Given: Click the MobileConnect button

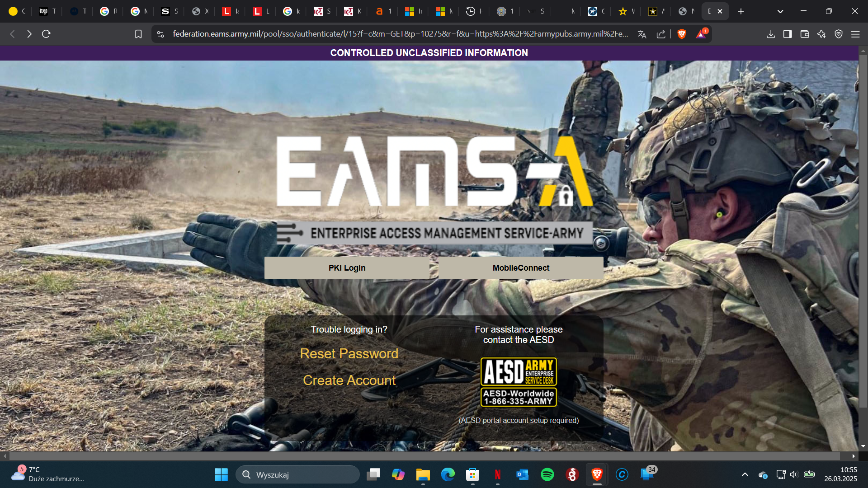Looking at the screenshot, I should 521,268.
